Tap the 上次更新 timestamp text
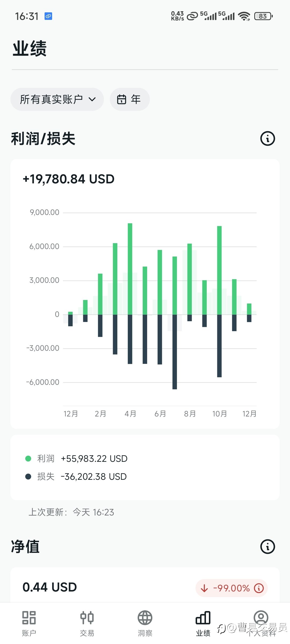The image size is (290, 644). pyautogui.click(x=71, y=512)
